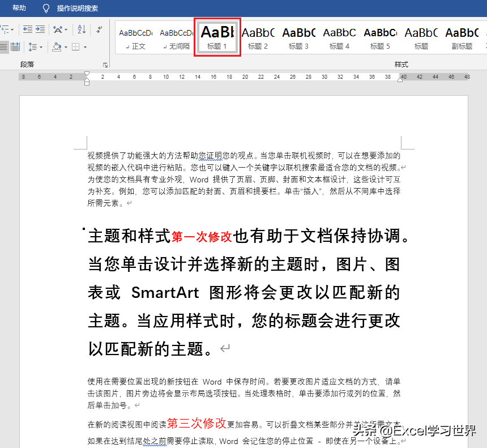487x448 pixels.
Task: Open paragraph settings dialog launcher
Action: (105, 65)
